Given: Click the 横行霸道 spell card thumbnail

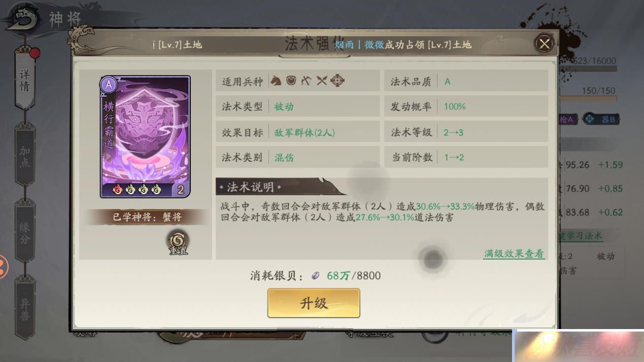Looking at the screenshot, I should pyautogui.click(x=146, y=136).
